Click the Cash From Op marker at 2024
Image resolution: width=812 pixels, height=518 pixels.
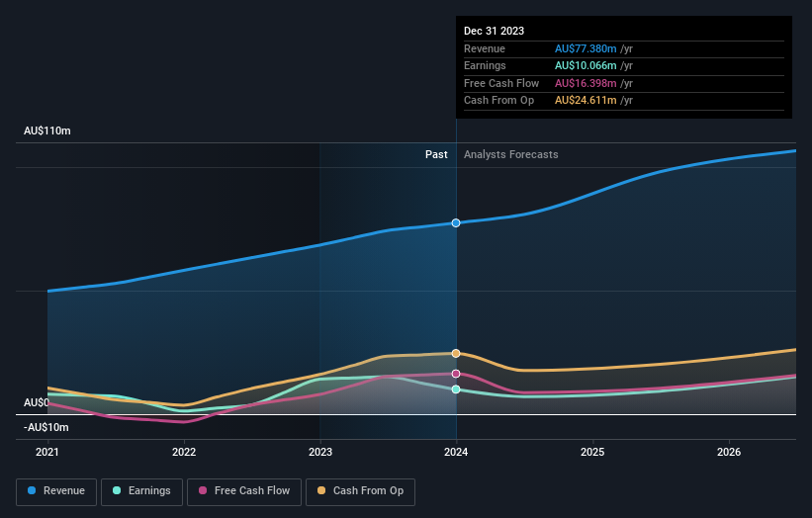pos(456,354)
